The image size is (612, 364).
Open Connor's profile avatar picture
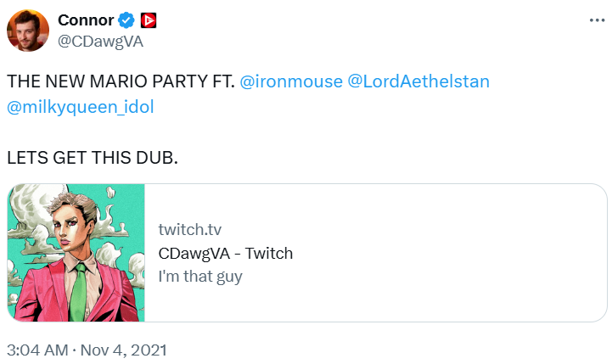[x=28, y=31]
